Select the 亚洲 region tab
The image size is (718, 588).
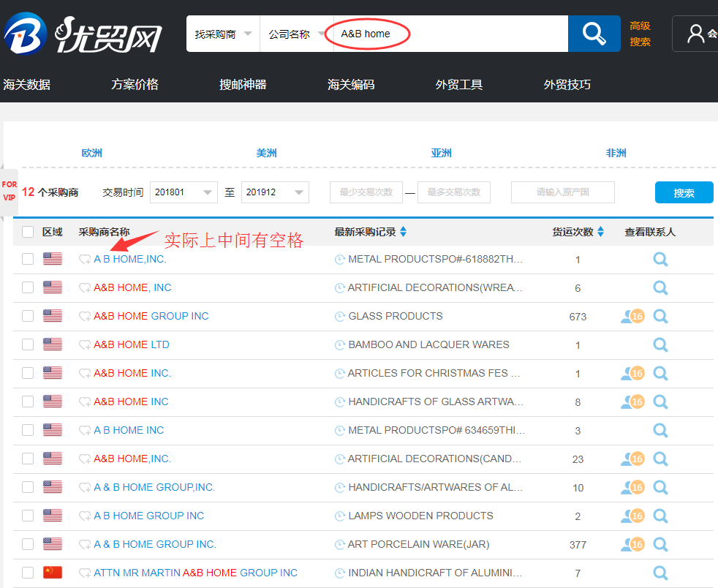(441, 153)
